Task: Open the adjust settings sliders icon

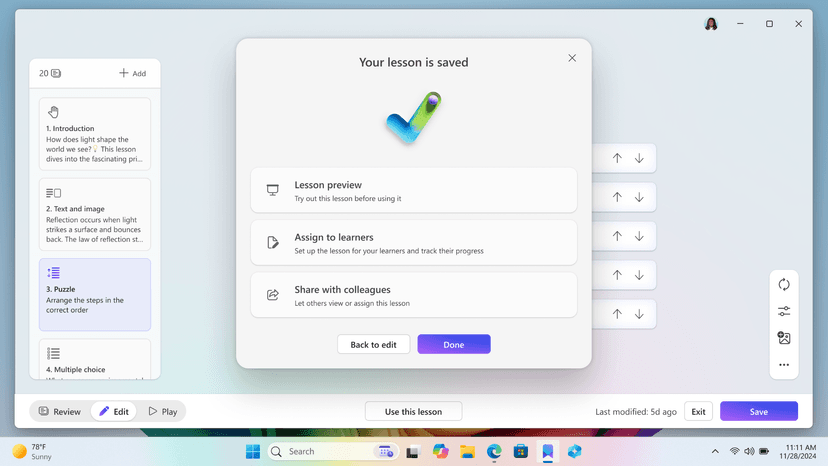Action: [784, 311]
